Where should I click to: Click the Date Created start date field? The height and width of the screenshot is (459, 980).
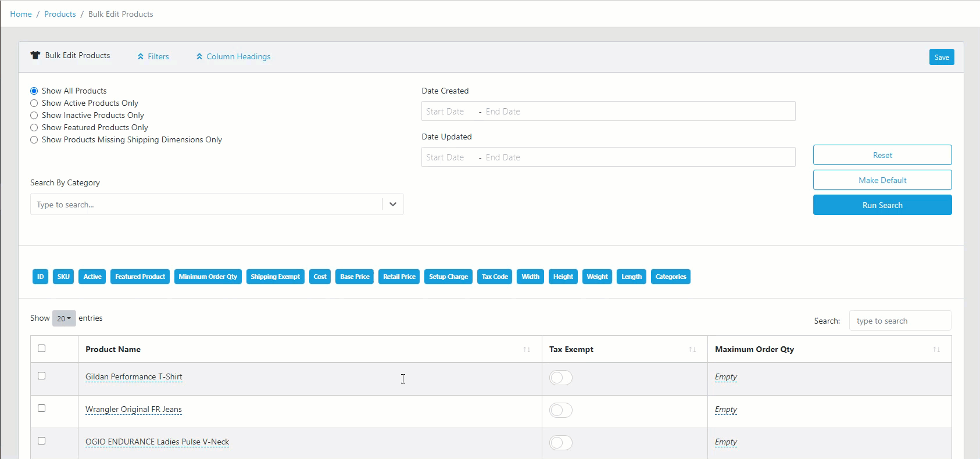(x=445, y=112)
